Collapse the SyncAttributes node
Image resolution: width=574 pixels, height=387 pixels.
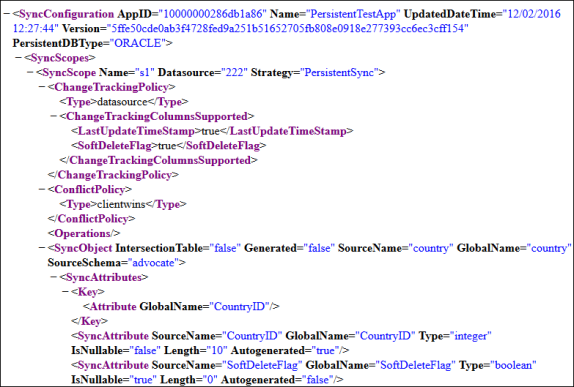pyautogui.click(x=54, y=278)
